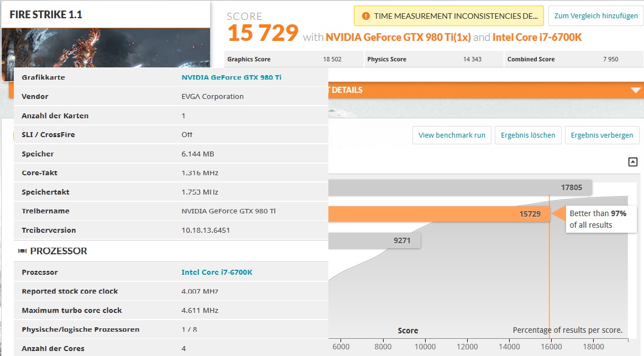Click the gray 9271 comparison bar
This screenshot has height=356, width=644.
tap(375, 240)
